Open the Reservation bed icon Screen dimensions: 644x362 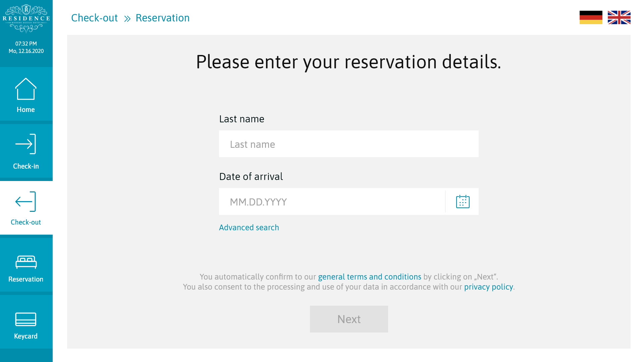[x=26, y=262]
